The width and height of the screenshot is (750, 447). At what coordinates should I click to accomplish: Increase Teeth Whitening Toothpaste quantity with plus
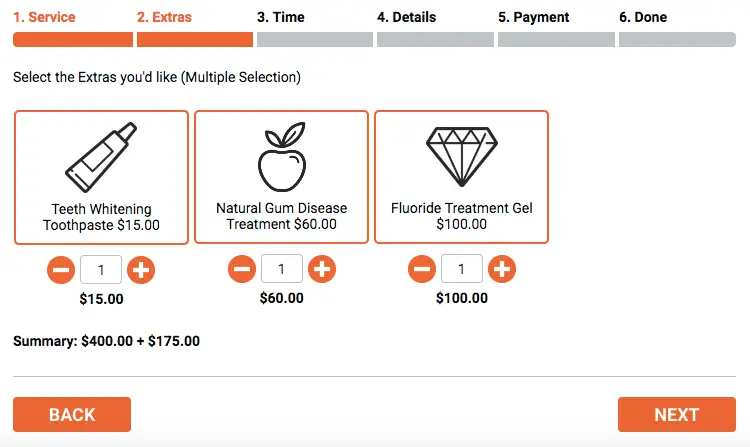tap(141, 270)
